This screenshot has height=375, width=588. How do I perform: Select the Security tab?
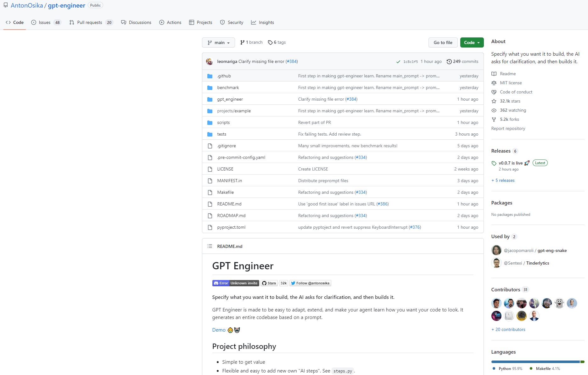pos(232,22)
